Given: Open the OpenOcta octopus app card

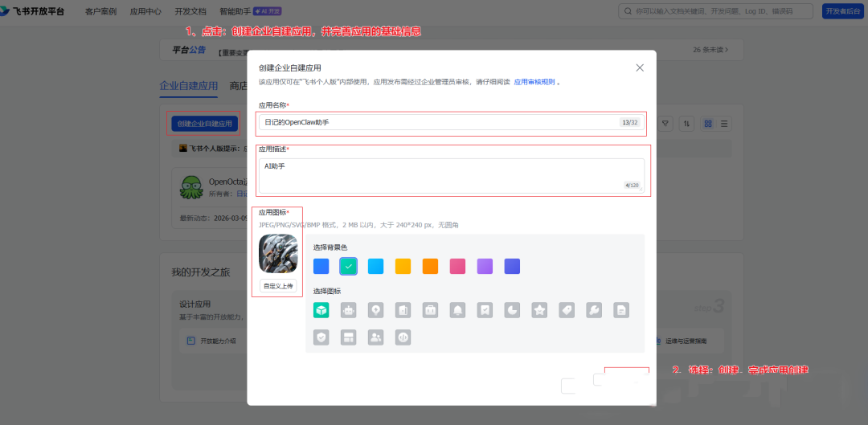Looking at the screenshot, I should click(209, 198).
